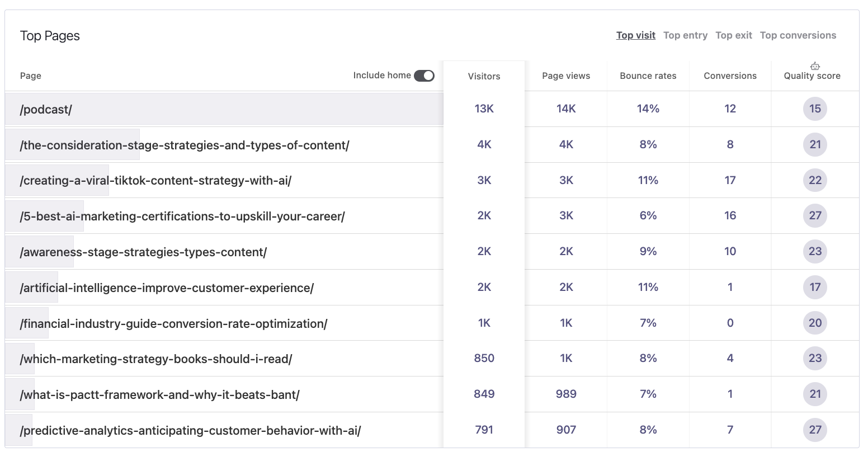The image size is (868, 461).
Task: Click the Conversions column header
Action: coord(730,76)
